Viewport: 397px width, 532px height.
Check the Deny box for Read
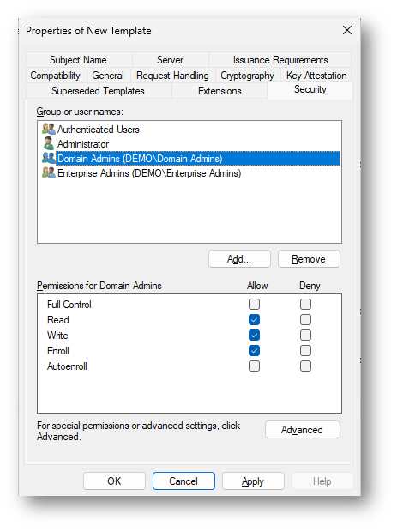(305, 319)
